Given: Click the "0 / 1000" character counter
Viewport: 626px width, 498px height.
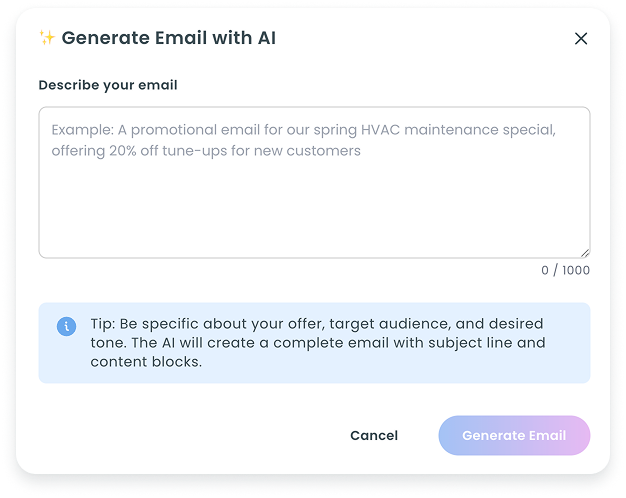Looking at the screenshot, I should click(x=565, y=270).
